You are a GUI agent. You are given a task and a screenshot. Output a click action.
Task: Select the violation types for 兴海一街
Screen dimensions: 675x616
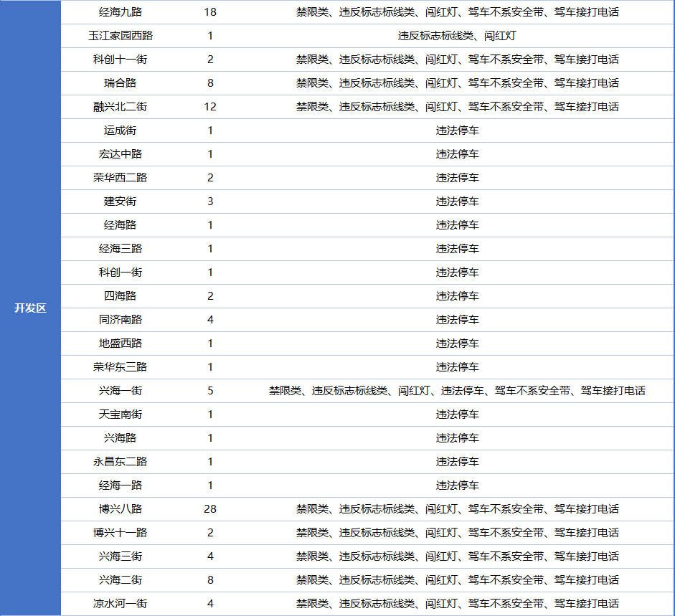coord(457,391)
